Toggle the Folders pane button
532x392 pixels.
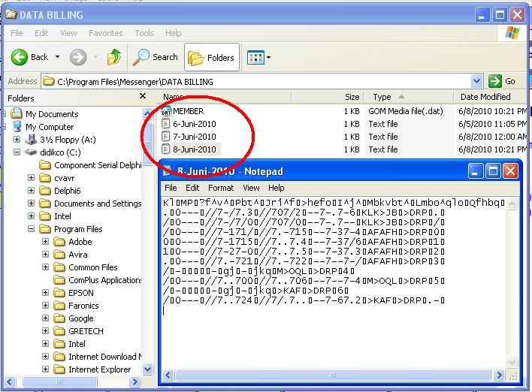[211, 57]
